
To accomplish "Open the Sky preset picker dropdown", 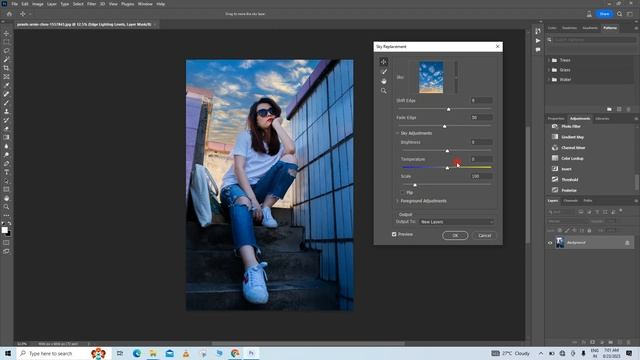I will click(456, 77).
